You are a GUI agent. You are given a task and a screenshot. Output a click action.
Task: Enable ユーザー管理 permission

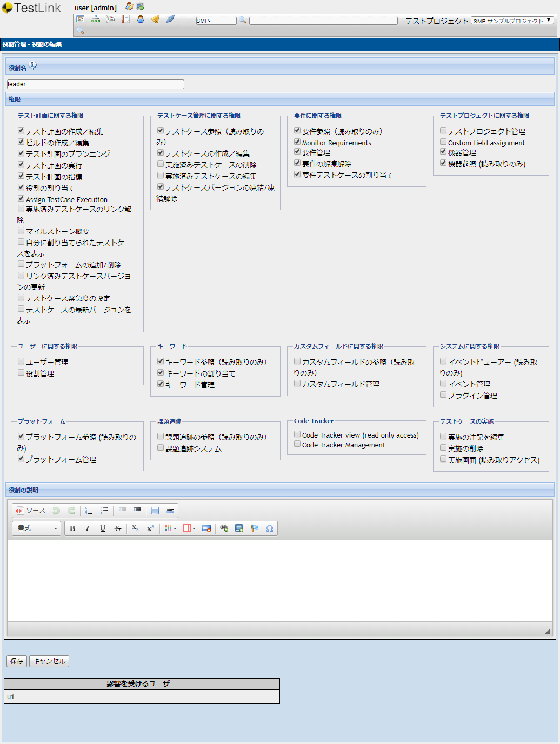pyautogui.click(x=21, y=361)
